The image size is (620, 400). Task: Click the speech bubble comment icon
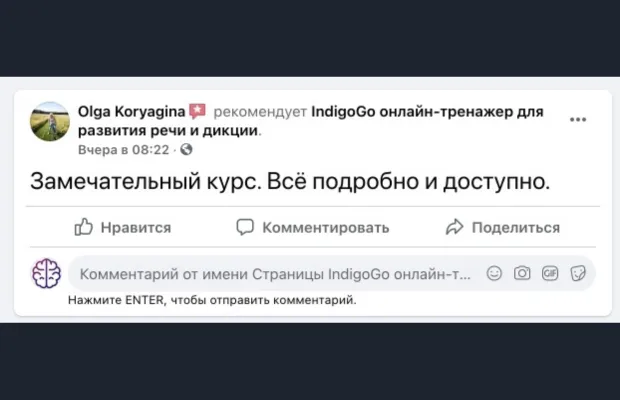(245, 227)
